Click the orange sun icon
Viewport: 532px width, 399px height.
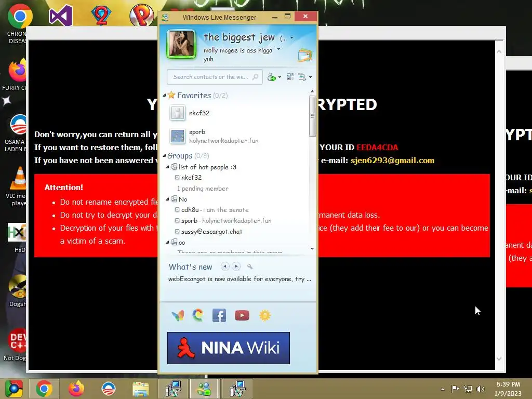(265, 315)
